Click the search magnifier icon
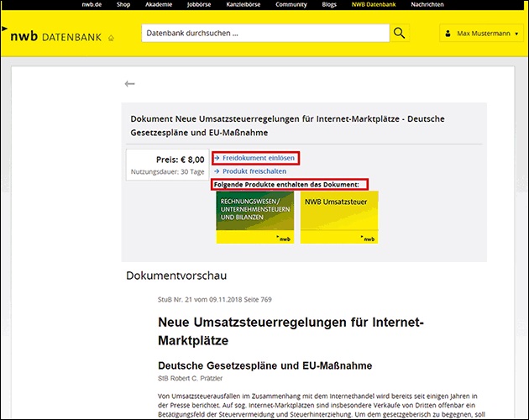 click(x=399, y=34)
